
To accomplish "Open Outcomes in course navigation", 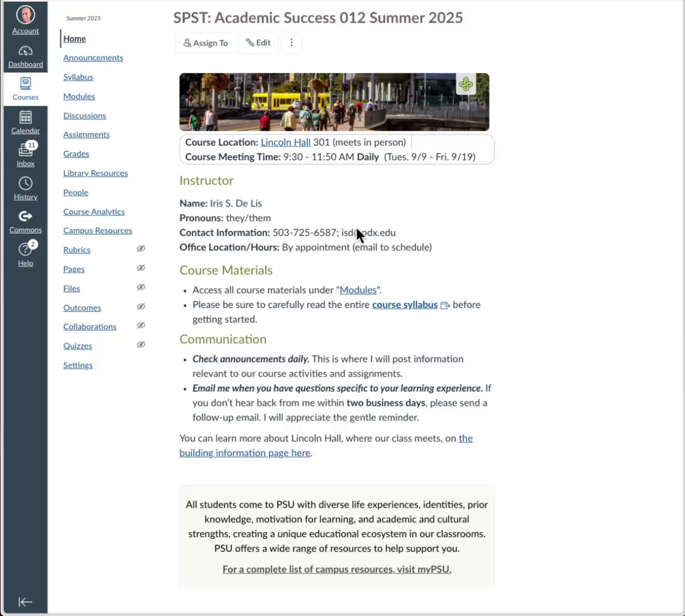I will pos(82,308).
